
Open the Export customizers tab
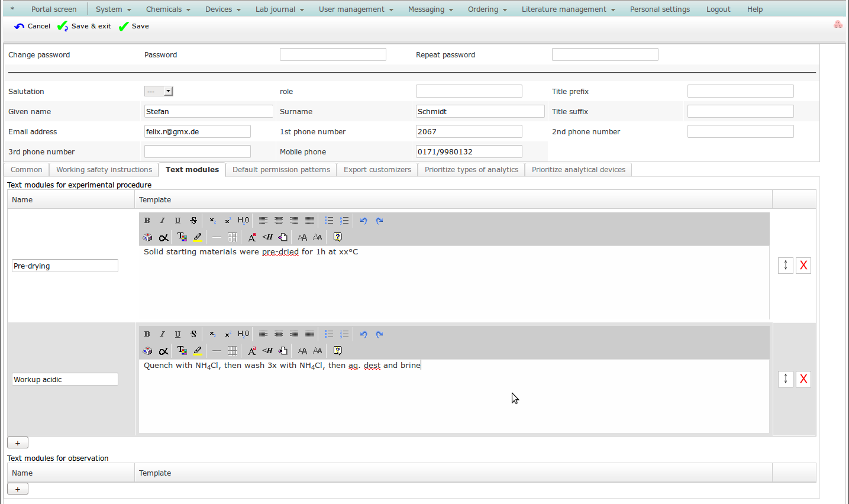coord(377,170)
